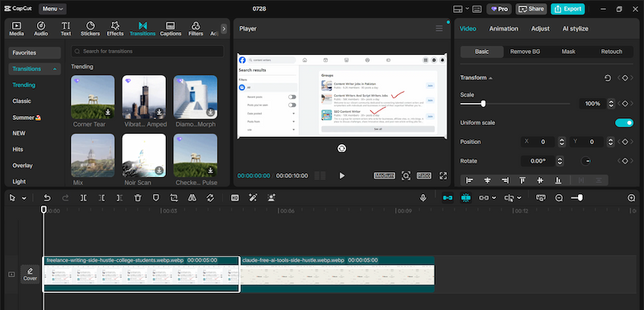Viewport: 644px width, 310px height.
Task: Download the Noir Scan transition
Action: [159, 171]
